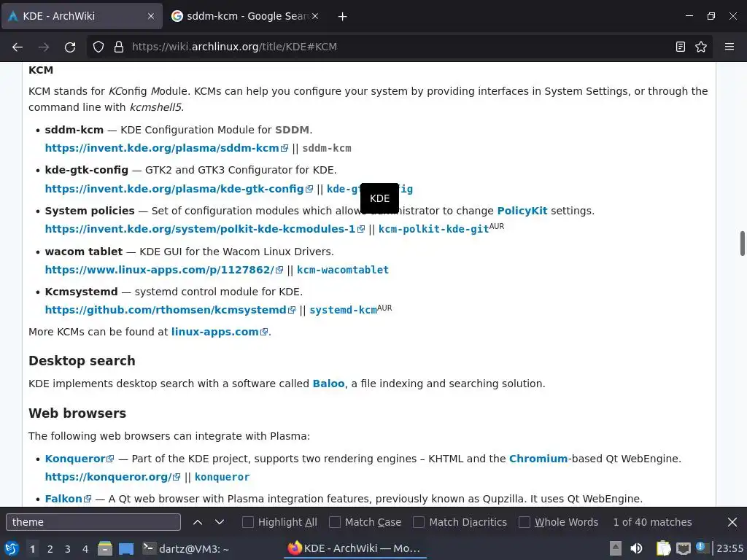The width and height of the screenshot is (747, 560).
Task: Switch to virtual desktop 2
Action: pyautogui.click(x=50, y=549)
